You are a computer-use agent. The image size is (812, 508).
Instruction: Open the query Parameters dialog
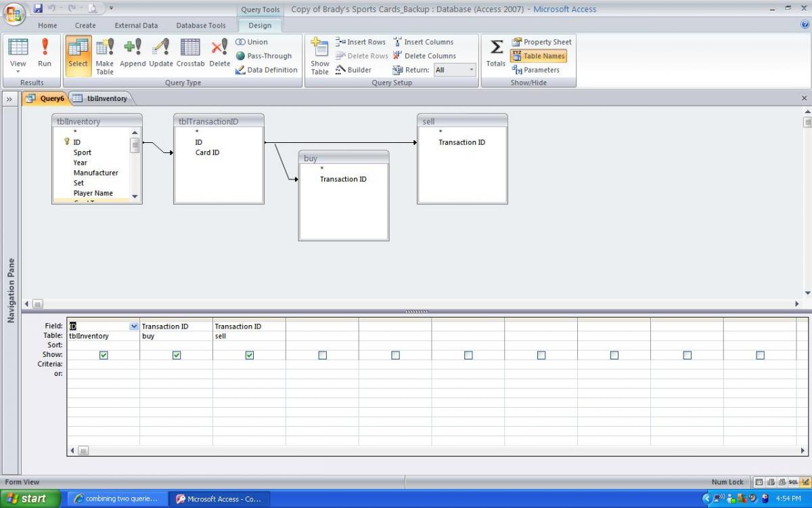click(535, 70)
